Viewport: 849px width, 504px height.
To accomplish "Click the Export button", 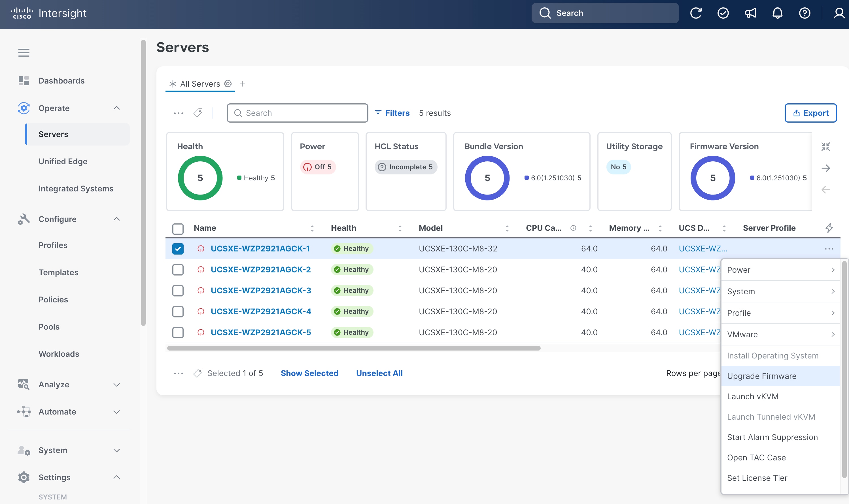I will [810, 113].
